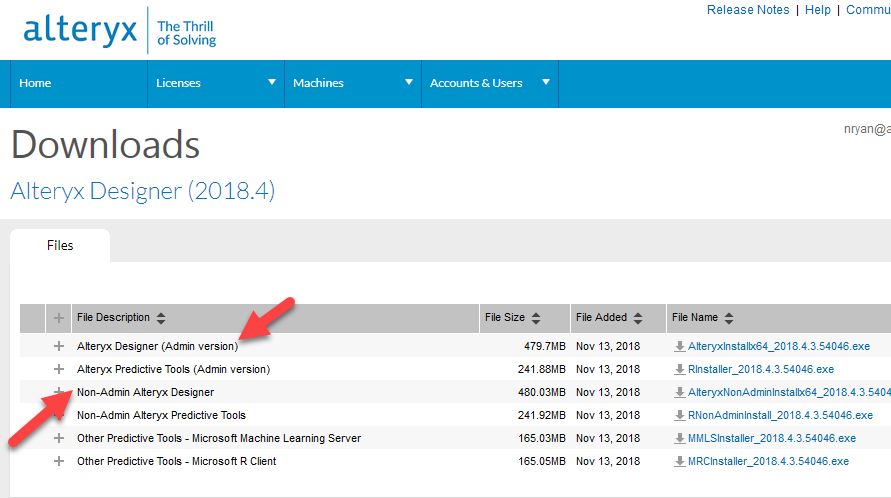Viewport: 891px width, 498px height.
Task: Download icon beside RNonAdminInstall file
Action: pyautogui.click(x=680, y=416)
